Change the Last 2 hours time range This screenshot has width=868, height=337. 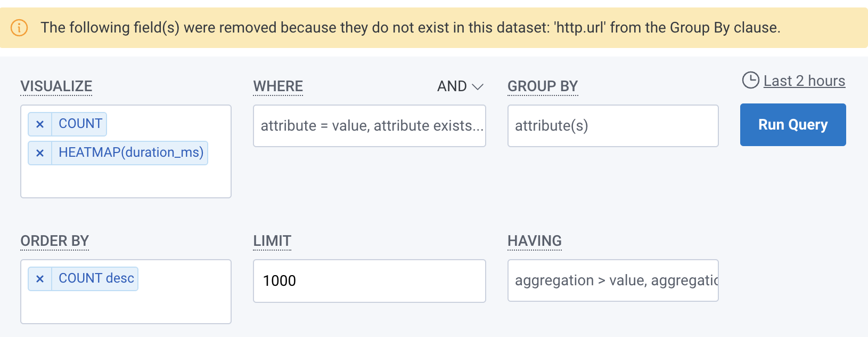coord(804,81)
